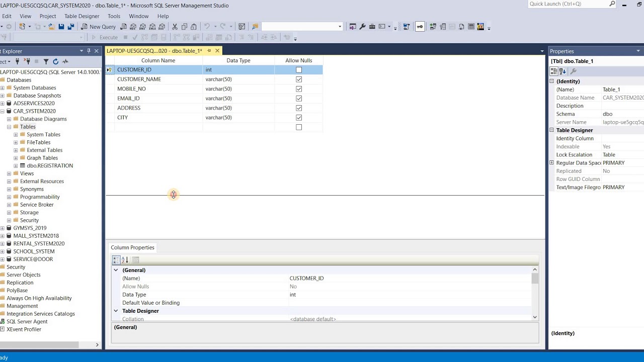Click the Filter funnel icon in Object Explorer
This screenshot has width=644, height=362.
46,61
